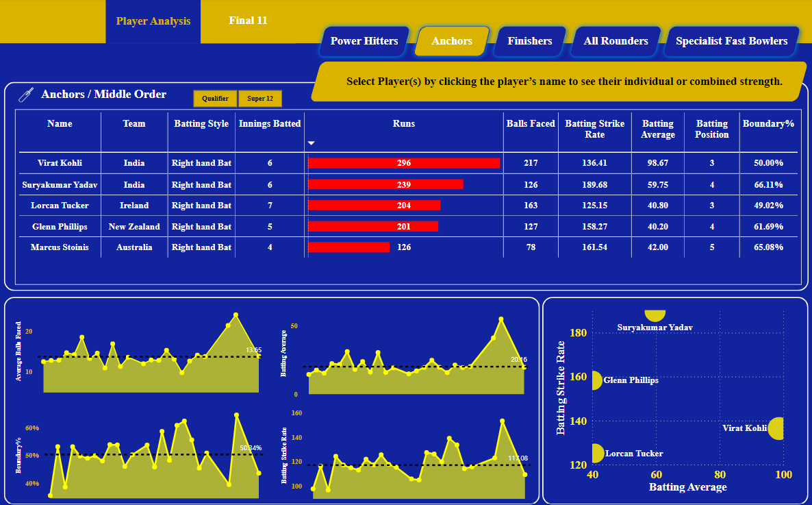
Task: Select Virat Kohli in the player table
Action: tap(60, 163)
